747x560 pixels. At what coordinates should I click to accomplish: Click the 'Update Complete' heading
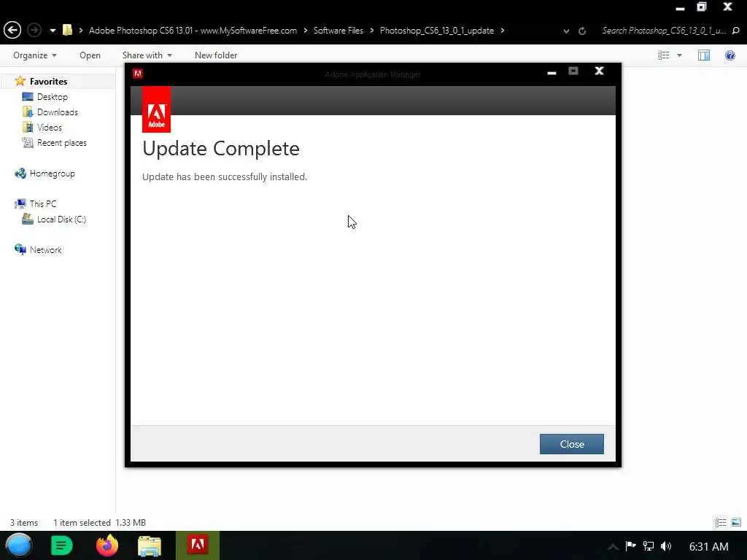point(221,149)
